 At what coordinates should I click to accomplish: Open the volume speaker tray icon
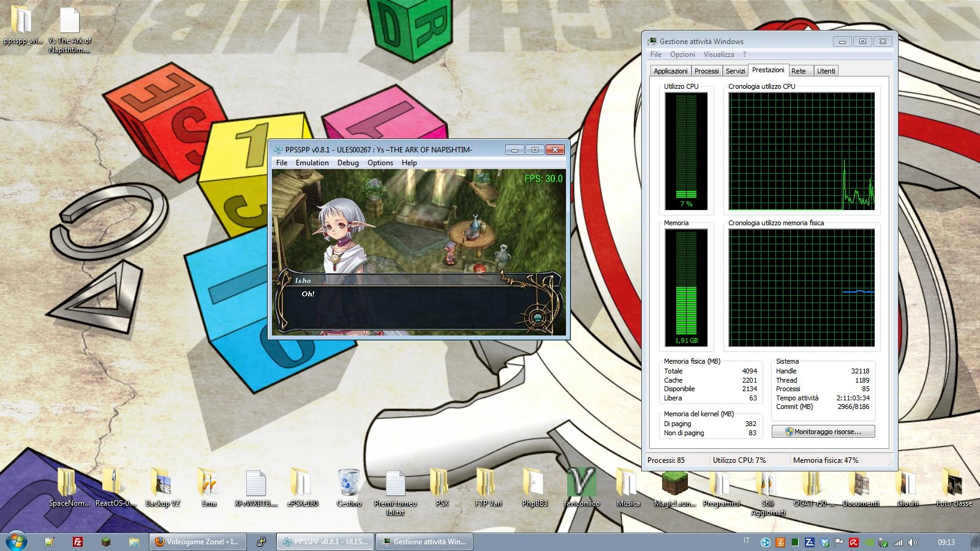coord(912,542)
